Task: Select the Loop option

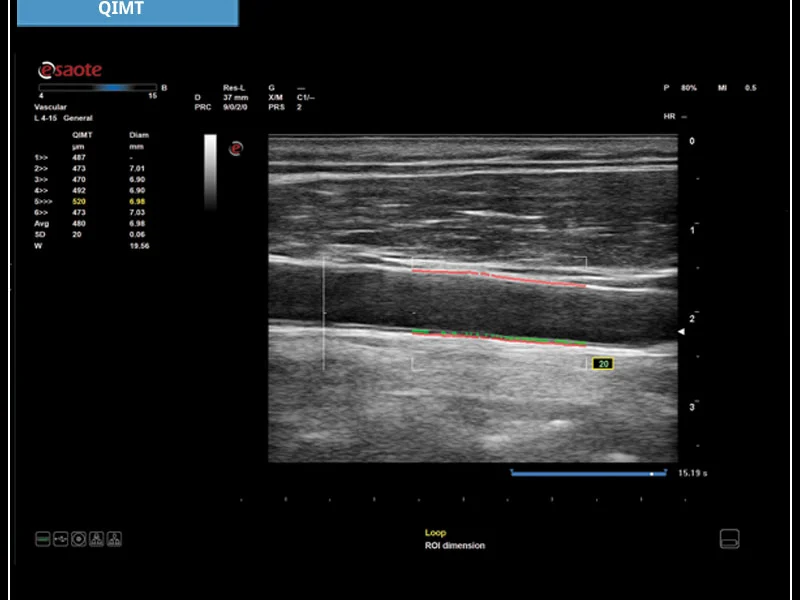Action: pyautogui.click(x=435, y=533)
